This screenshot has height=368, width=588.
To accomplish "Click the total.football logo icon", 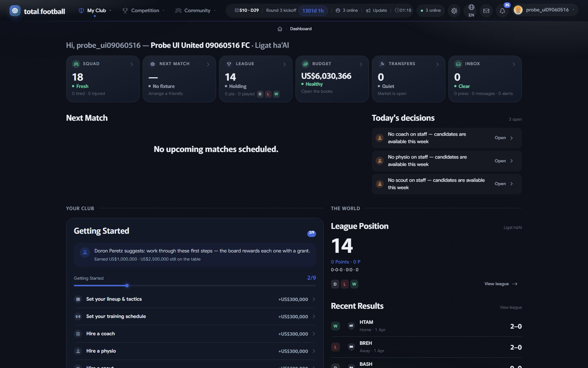I will (15, 11).
